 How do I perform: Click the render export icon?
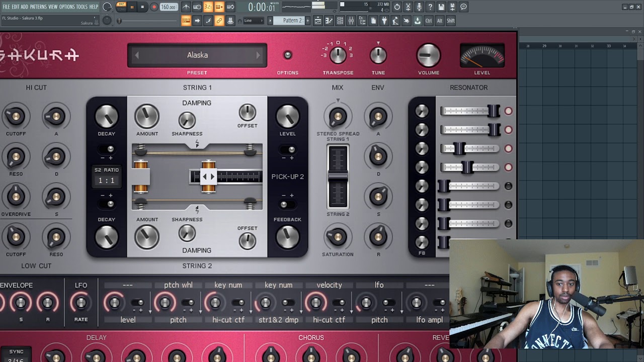[x=452, y=7]
